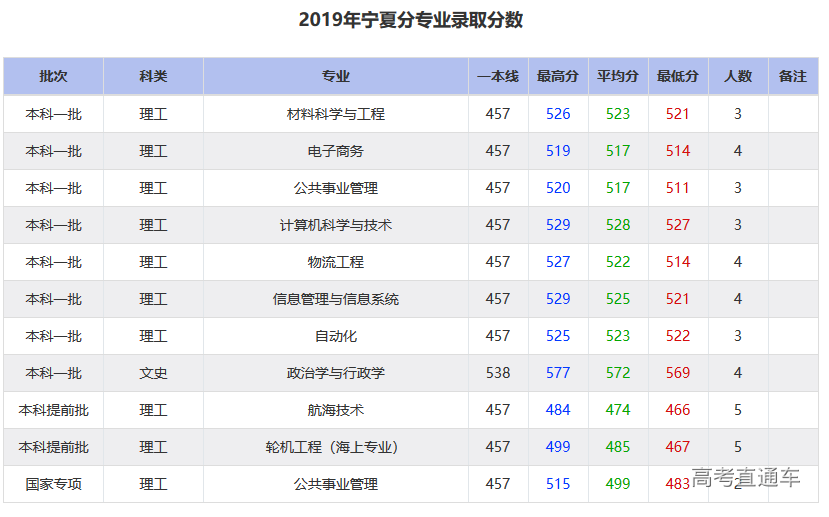Click the 最高分 column header
This screenshot has height=517, width=829.
coord(558,76)
